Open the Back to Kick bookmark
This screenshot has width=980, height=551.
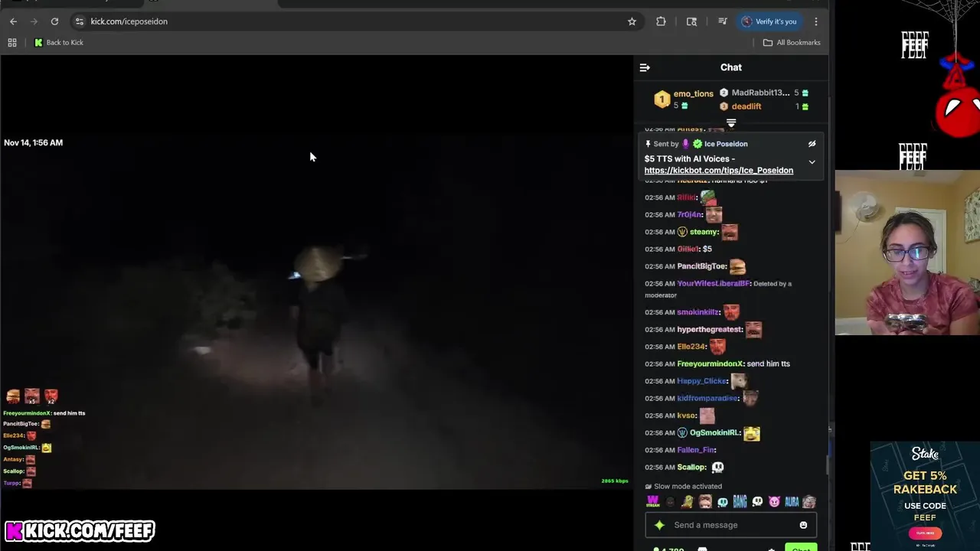(59, 42)
